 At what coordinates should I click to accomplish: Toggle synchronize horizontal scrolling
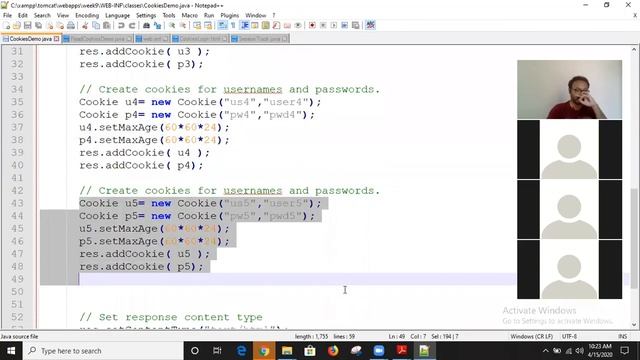coord(208,25)
